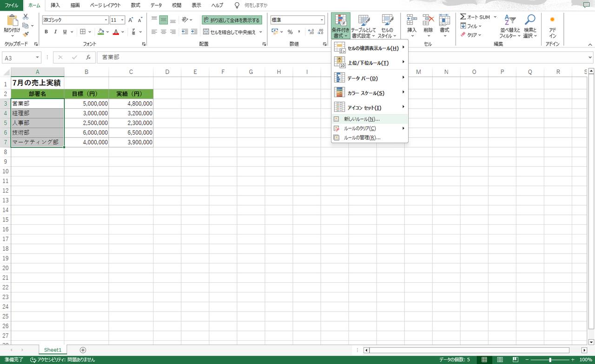Toggle 折り返して全体を表示する wrap text
The height and width of the screenshot is (364, 595).
point(232,20)
